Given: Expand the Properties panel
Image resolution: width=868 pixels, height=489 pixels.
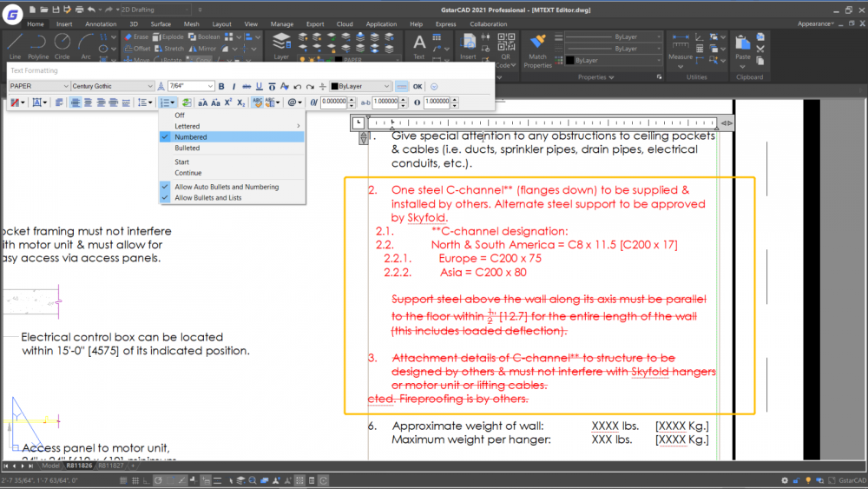Looking at the screenshot, I should tap(596, 77).
